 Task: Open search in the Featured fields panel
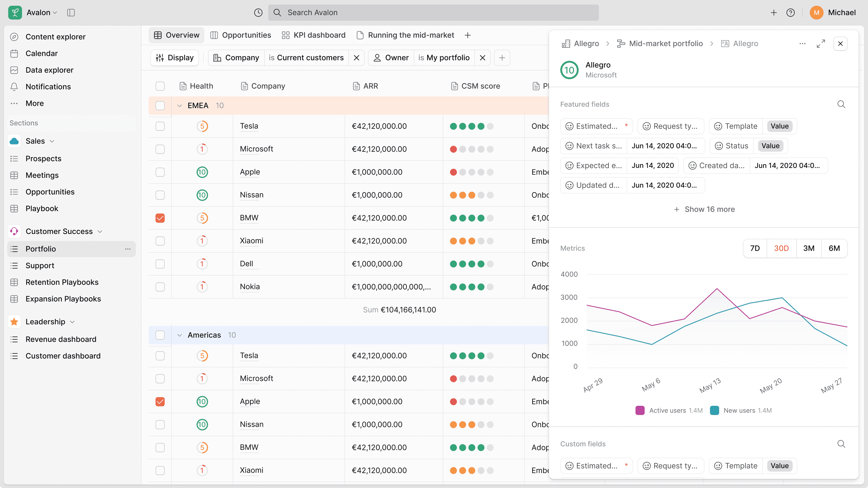[x=841, y=104]
